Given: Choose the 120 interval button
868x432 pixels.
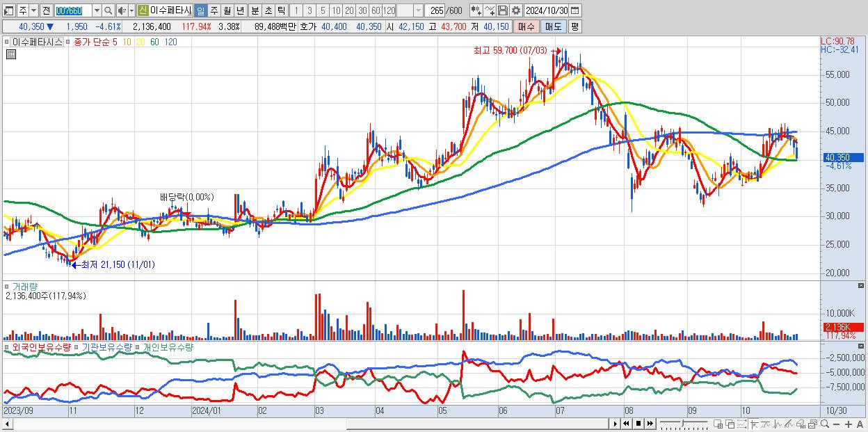Looking at the screenshot, I should click(x=389, y=10).
